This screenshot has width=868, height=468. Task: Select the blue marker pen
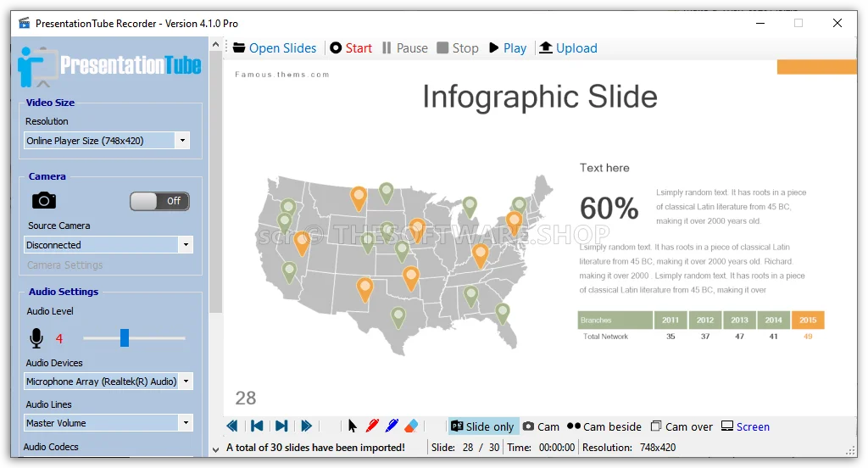point(392,426)
